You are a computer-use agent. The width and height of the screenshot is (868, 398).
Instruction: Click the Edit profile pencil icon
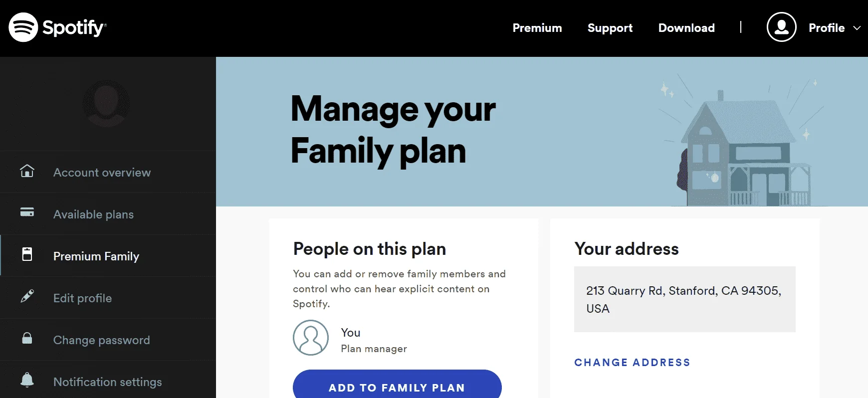pos(27,296)
